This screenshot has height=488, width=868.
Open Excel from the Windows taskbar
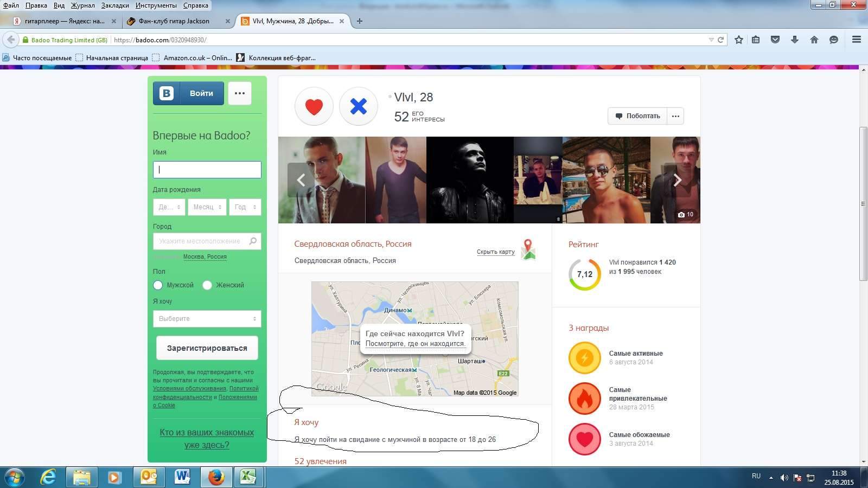[x=248, y=477]
